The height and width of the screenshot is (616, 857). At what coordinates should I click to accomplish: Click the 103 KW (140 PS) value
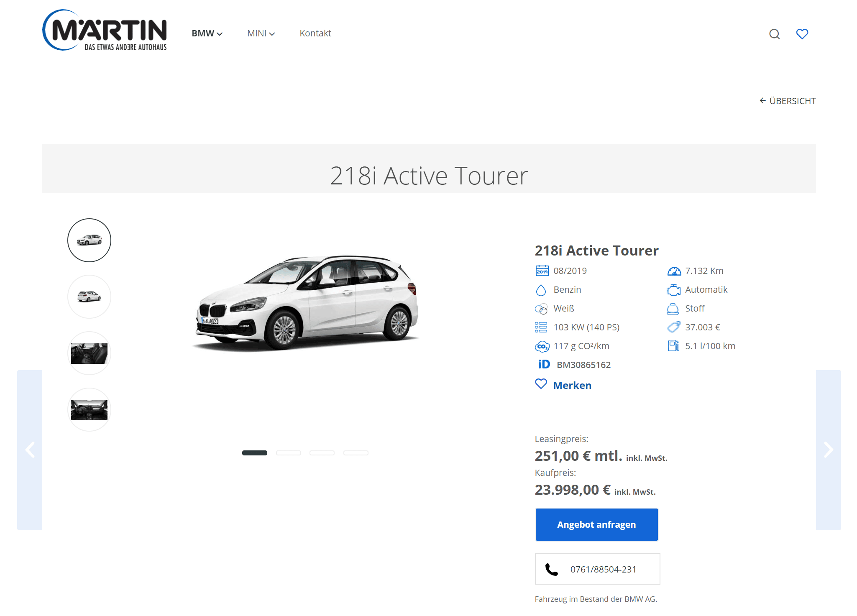[586, 327]
